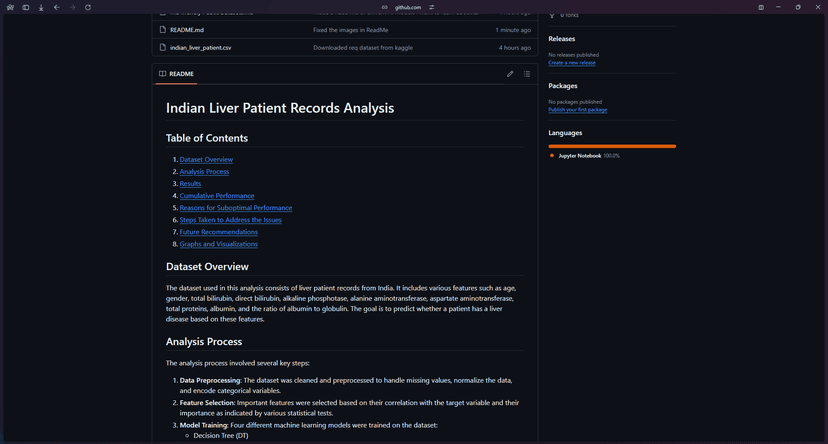Click the orange Jupyter Notebook language bar

[612, 146]
